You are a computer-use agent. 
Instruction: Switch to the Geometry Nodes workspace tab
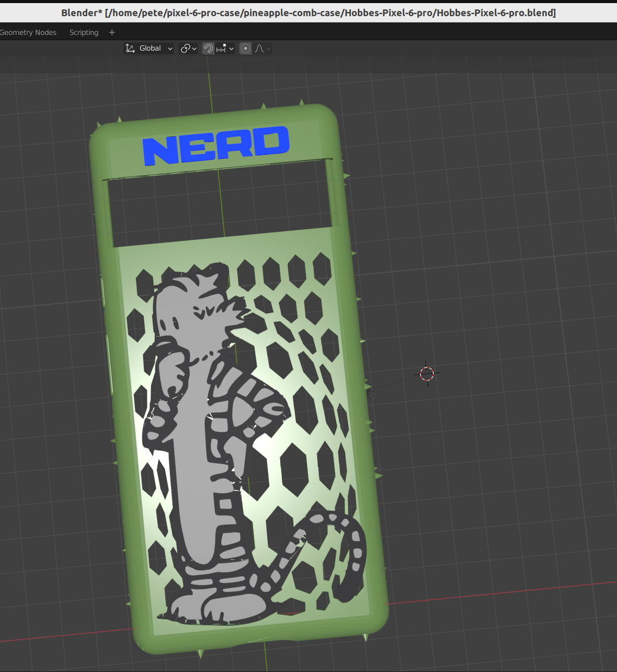click(28, 32)
